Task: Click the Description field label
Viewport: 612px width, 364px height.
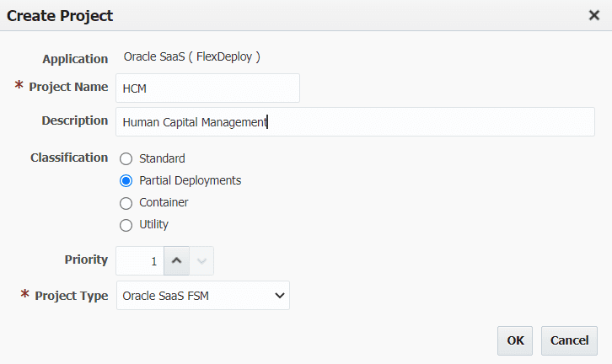Action: (75, 120)
